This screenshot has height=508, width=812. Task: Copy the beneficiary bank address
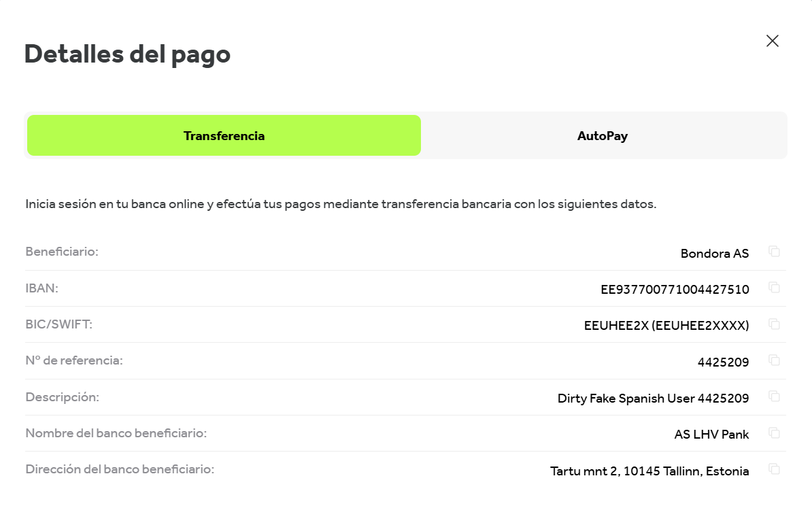click(774, 469)
